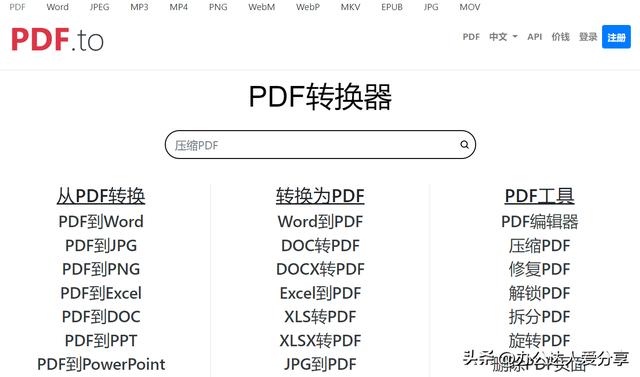640x377 pixels.
Task: Select the MOV format in top bar
Action: click(470, 7)
